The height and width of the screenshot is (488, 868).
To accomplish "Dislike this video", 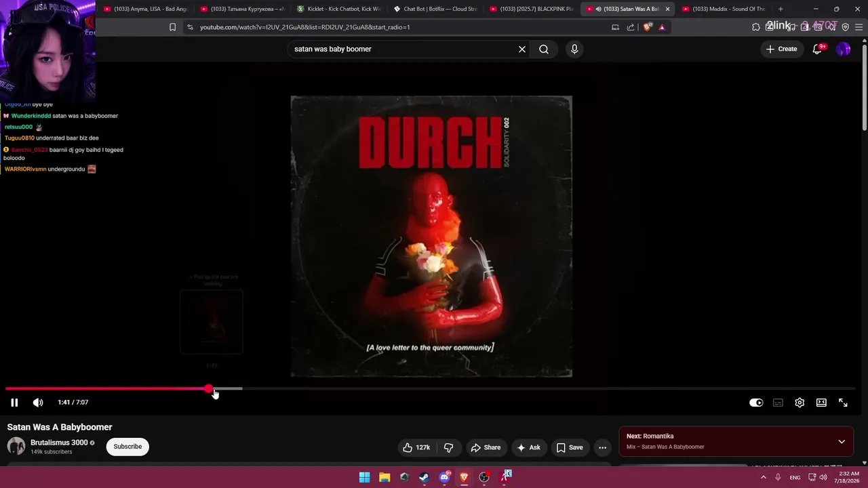I will coord(448,447).
